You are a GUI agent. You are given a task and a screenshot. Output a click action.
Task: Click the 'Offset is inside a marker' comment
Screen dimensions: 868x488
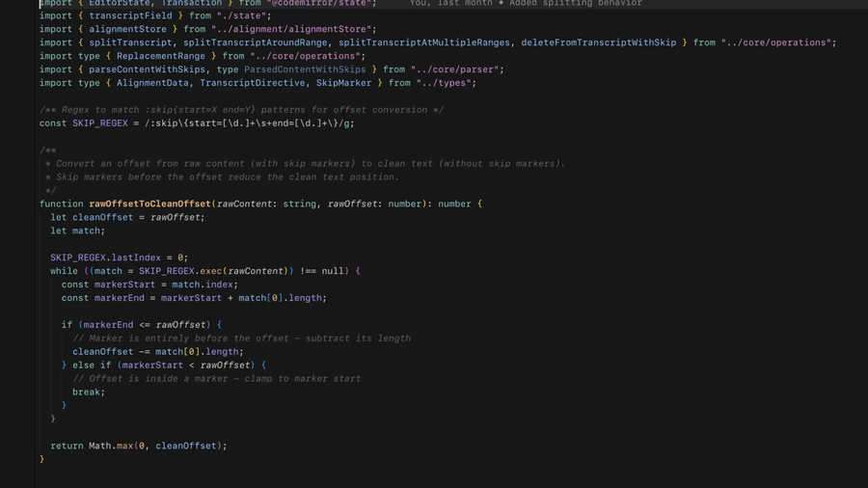click(217, 378)
